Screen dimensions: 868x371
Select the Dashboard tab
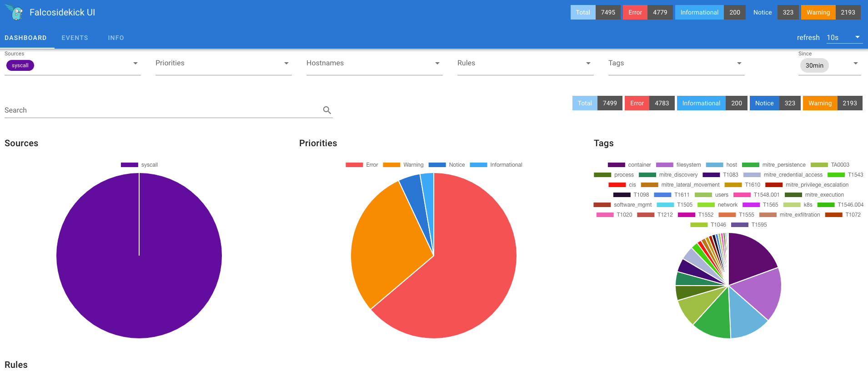coord(25,38)
